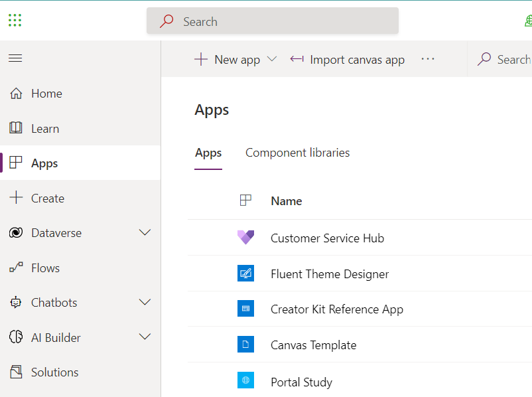Click the Fluent Theme Designer app icon
532x397 pixels.
click(245, 274)
